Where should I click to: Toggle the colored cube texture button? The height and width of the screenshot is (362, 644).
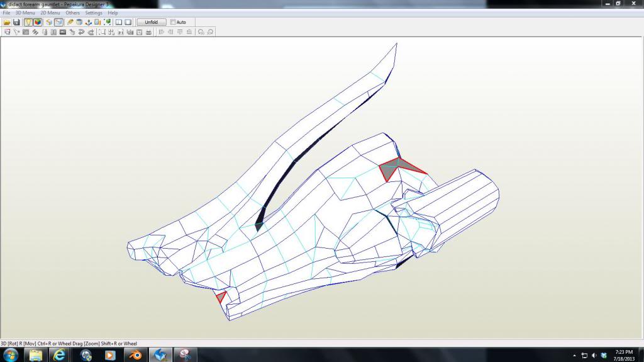[x=38, y=22]
